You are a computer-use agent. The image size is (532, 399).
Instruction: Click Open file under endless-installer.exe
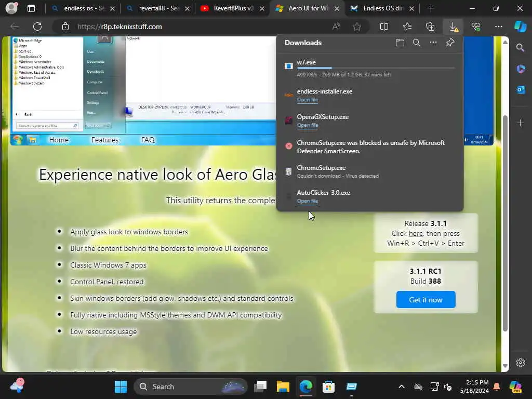308,100
